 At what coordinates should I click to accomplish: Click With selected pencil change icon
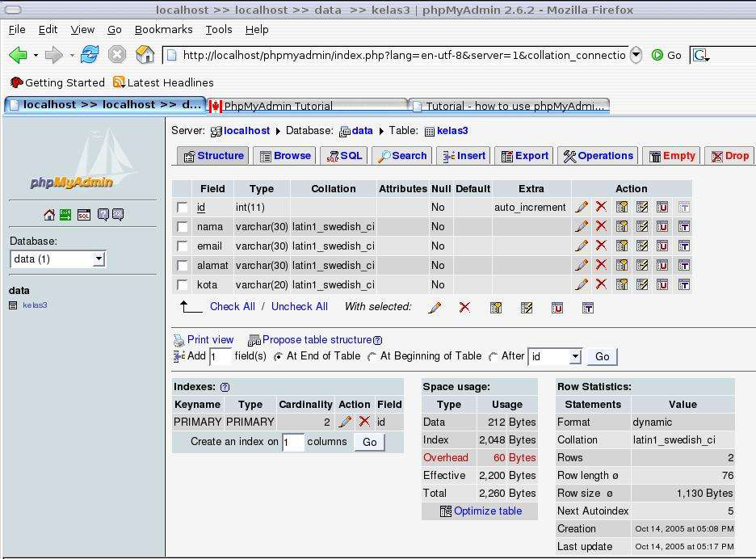[x=435, y=307]
